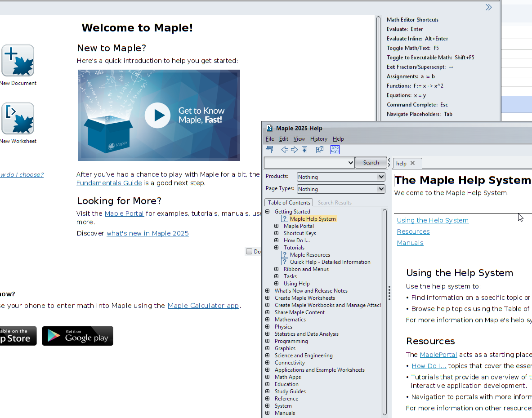
Task: Click the help home (up arrow page) toolbar icon
Action: coord(304,150)
